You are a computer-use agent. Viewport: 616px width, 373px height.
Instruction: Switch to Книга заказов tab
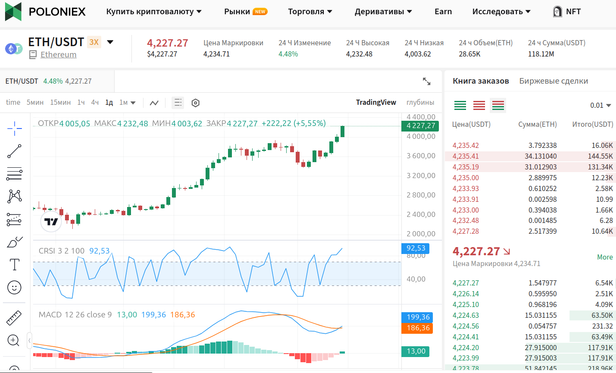pyautogui.click(x=480, y=81)
